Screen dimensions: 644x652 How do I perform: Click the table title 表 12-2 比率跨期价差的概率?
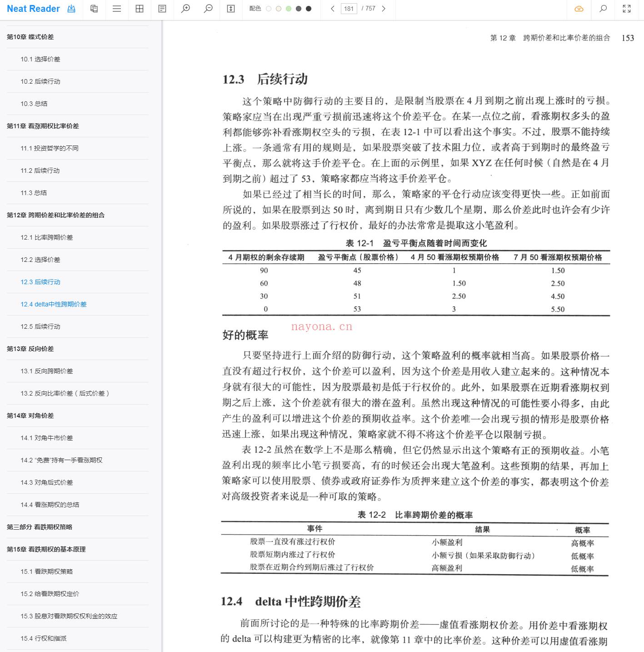pyautogui.click(x=415, y=515)
